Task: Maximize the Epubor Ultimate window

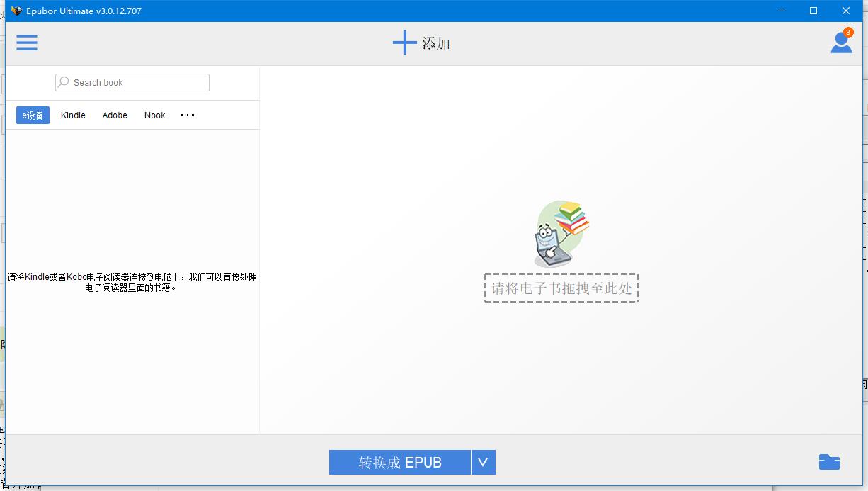Action: [813, 11]
